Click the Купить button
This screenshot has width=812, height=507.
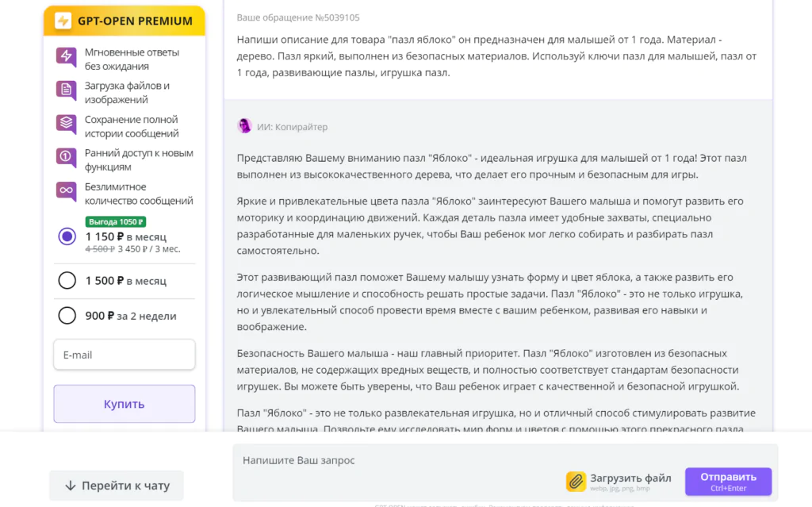point(124,404)
